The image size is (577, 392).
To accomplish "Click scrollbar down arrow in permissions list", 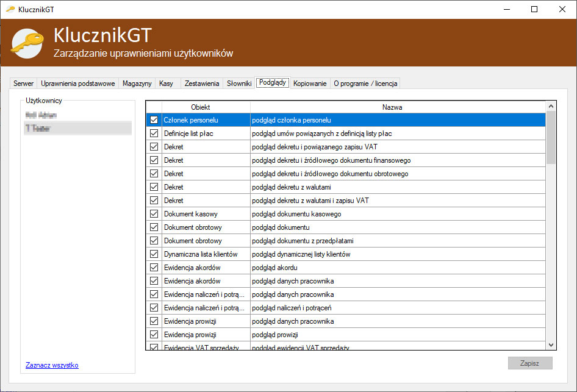I will (551, 345).
